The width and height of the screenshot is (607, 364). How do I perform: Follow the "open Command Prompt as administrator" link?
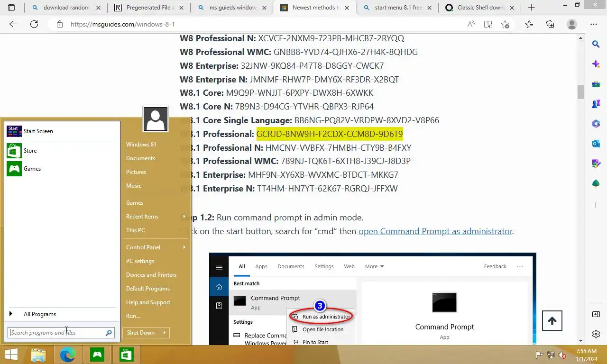coord(435,231)
